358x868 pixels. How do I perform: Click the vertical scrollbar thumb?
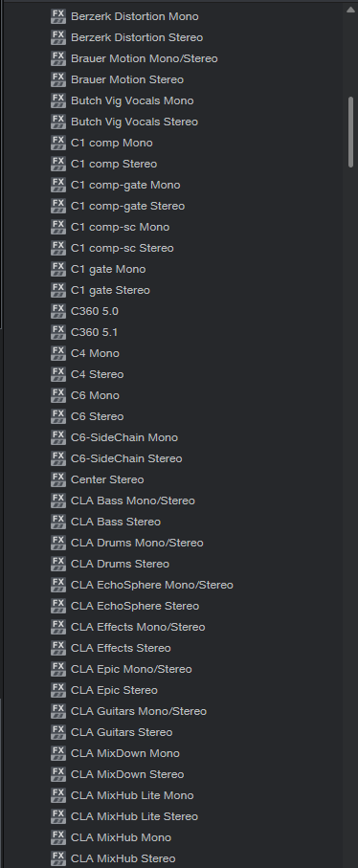(350, 132)
